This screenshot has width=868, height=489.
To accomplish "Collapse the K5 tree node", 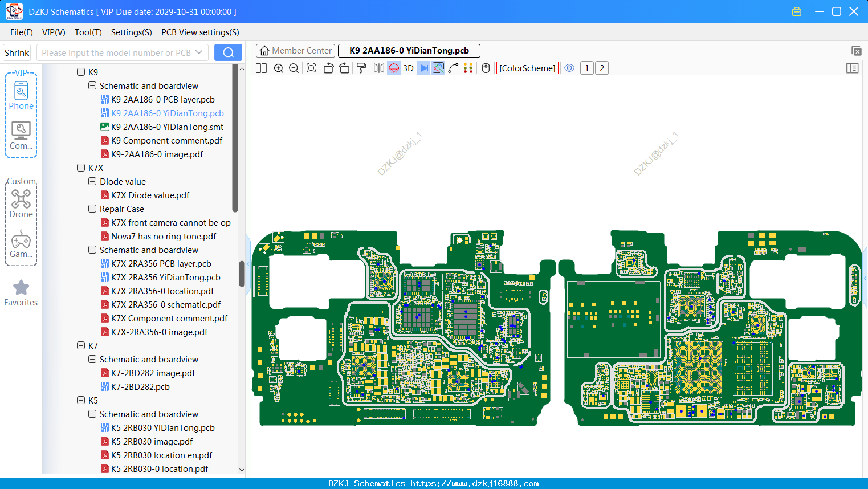I will pos(81,401).
